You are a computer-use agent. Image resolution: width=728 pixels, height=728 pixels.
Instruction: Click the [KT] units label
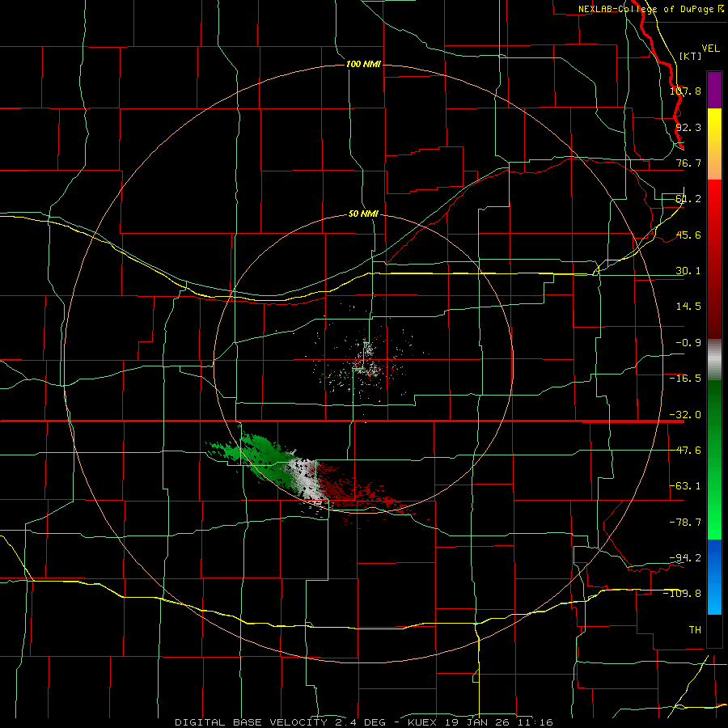tap(691, 56)
